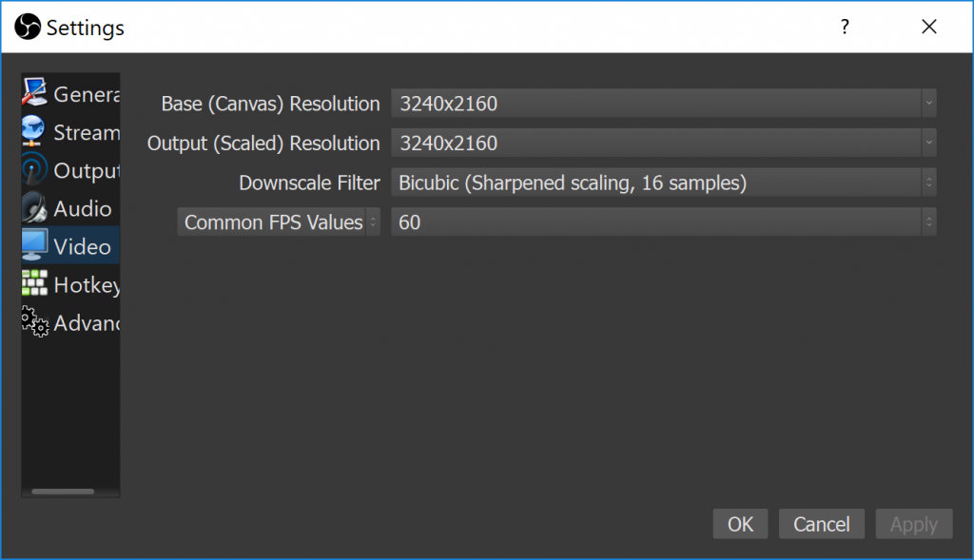Image resolution: width=974 pixels, height=560 pixels.
Task: Open the Base Canvas Resolution dropdown
Action: tap(666, 104)
